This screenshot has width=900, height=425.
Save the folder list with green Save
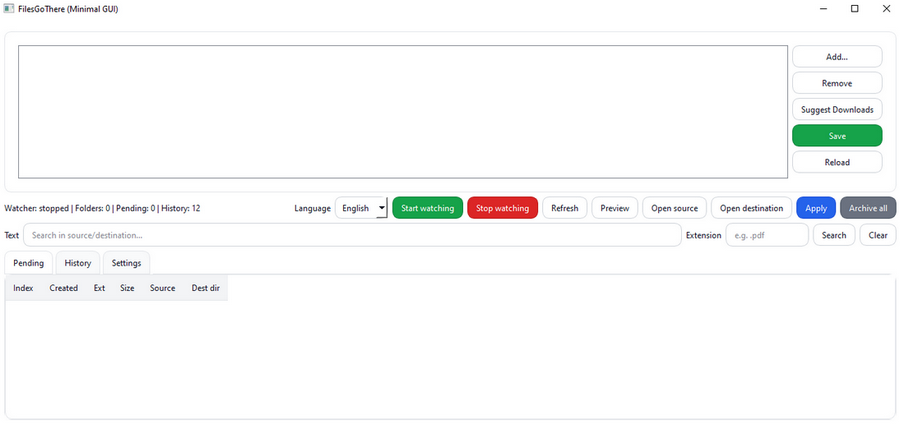point(837,136)
